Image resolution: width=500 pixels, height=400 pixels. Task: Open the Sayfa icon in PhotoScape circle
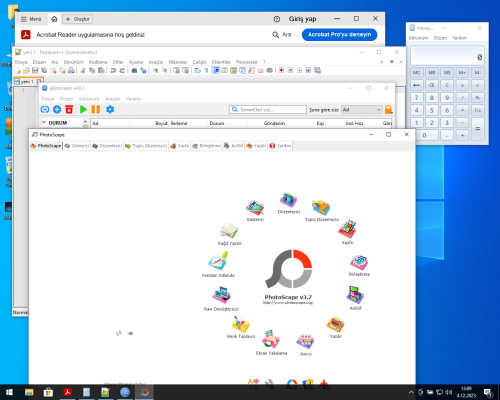click(347, 229)
